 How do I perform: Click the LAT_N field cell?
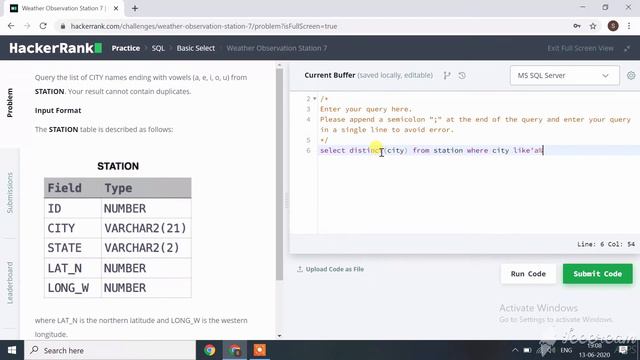tap(73, 268)
